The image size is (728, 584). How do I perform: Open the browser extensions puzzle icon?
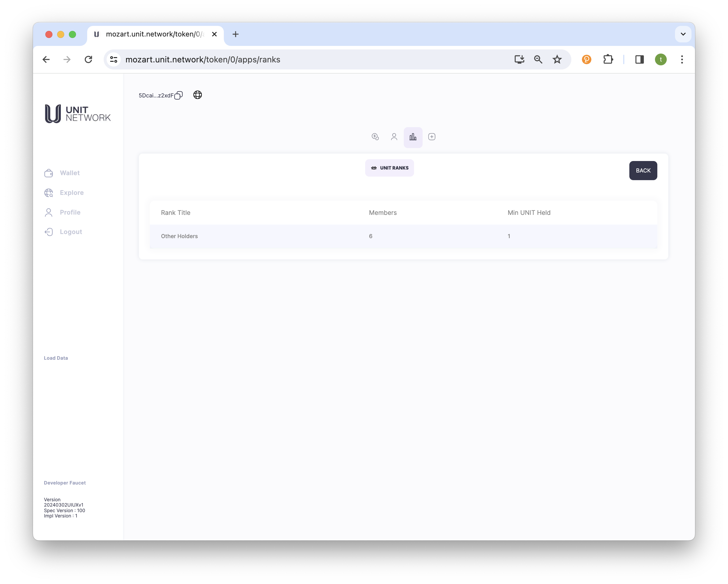tap(608, 60)
